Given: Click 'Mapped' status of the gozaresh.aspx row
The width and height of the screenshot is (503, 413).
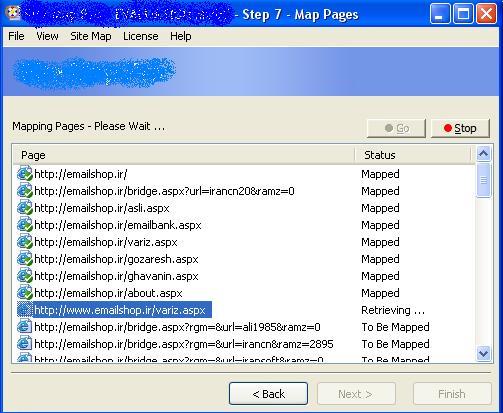Looking at the screenshot, I should click(380, 259).
